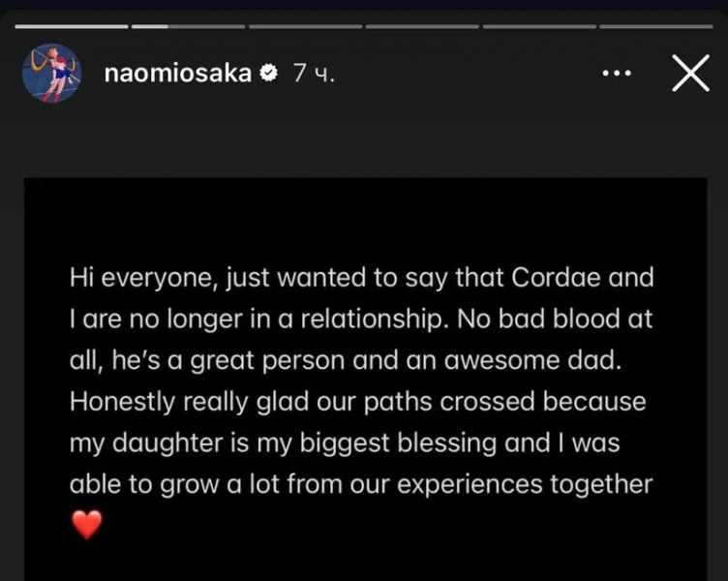Viewport: 728px width, 581px height.
Task: Click the red heart emoji in story
Action: click(x=87, y=525)
